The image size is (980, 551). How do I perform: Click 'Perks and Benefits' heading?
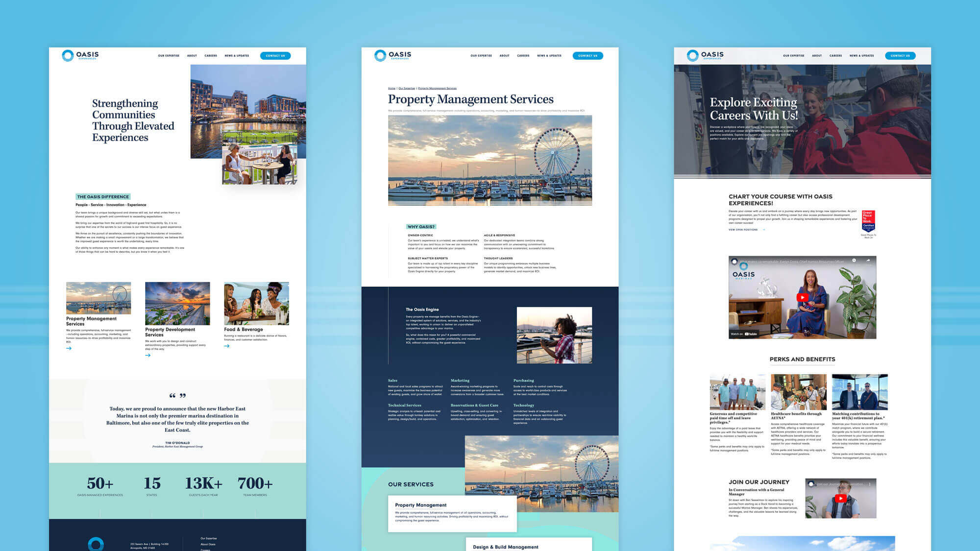click(802, 359)
